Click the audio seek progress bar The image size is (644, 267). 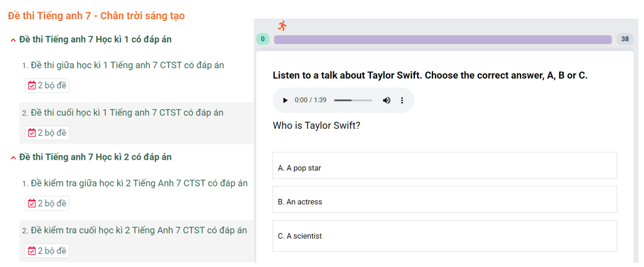[x=352, y=100]
